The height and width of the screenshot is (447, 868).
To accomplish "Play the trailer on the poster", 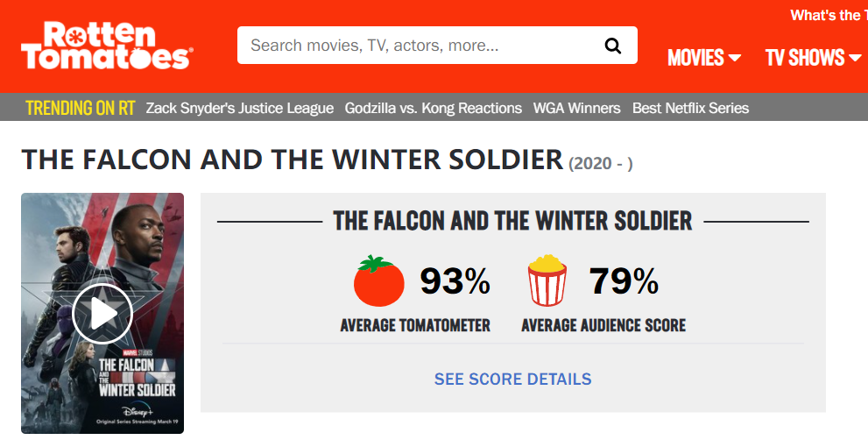I will 102,314.
